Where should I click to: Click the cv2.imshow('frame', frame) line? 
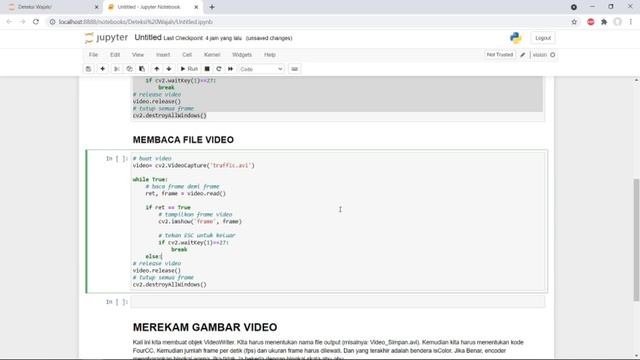(x=200, y=222)
